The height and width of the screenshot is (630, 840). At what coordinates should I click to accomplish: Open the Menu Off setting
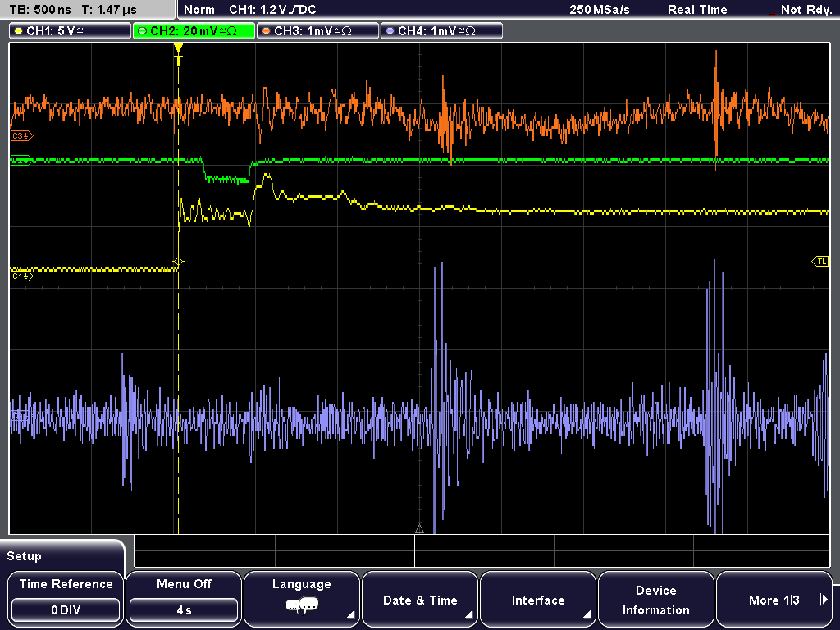184,598
